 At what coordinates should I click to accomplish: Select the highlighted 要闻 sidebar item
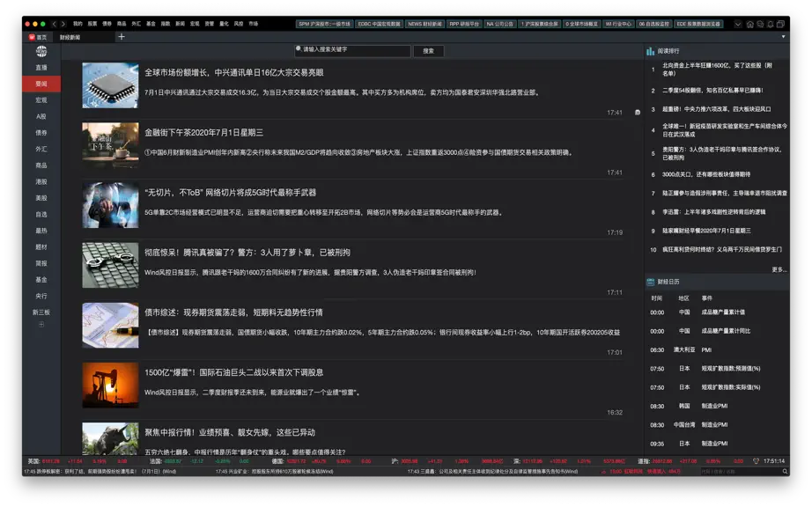41,84
